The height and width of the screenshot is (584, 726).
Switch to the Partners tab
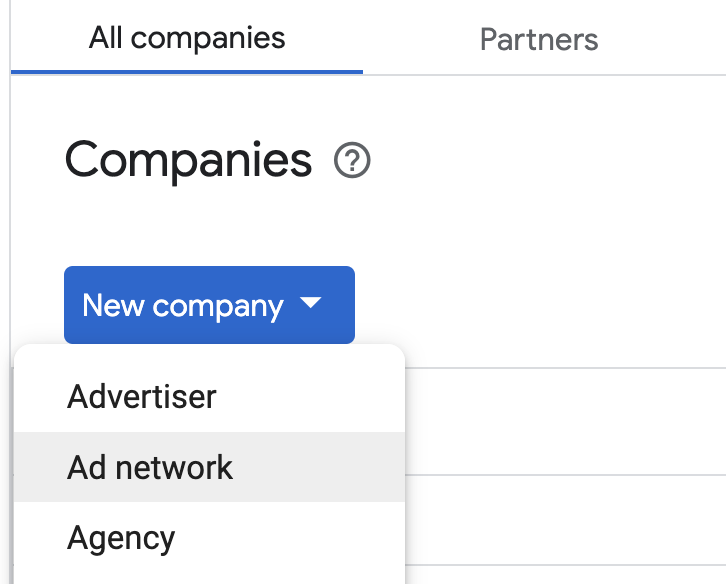click(539, 39)
